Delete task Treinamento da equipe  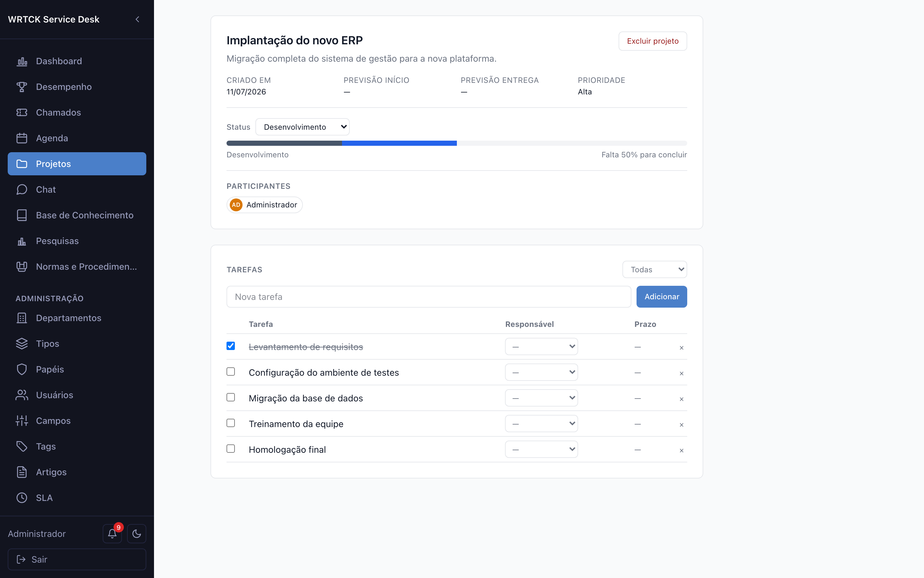(681, 424)
